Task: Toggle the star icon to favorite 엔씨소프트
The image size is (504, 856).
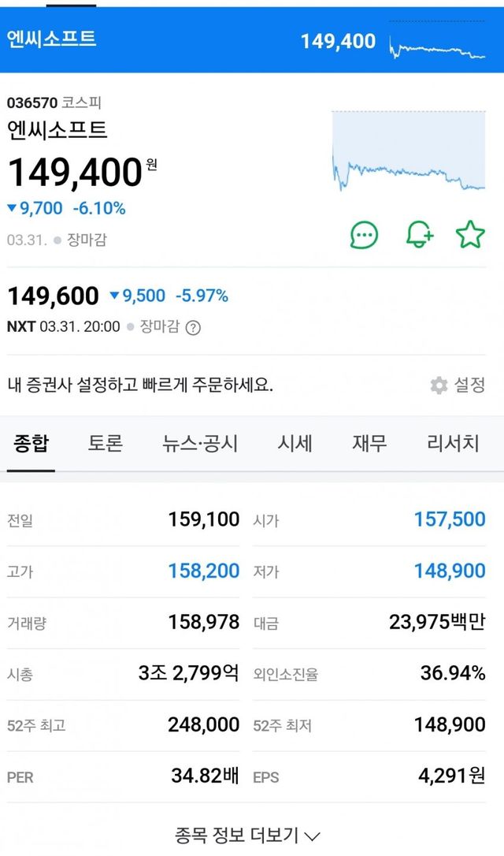Action: [x=470, y=234]
